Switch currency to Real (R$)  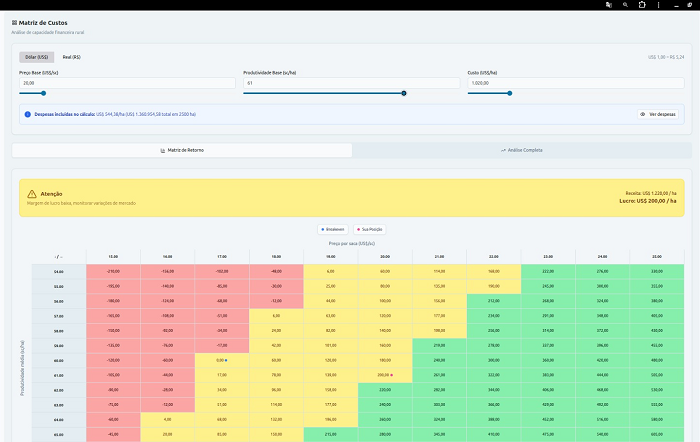click(x=73, y=57)
